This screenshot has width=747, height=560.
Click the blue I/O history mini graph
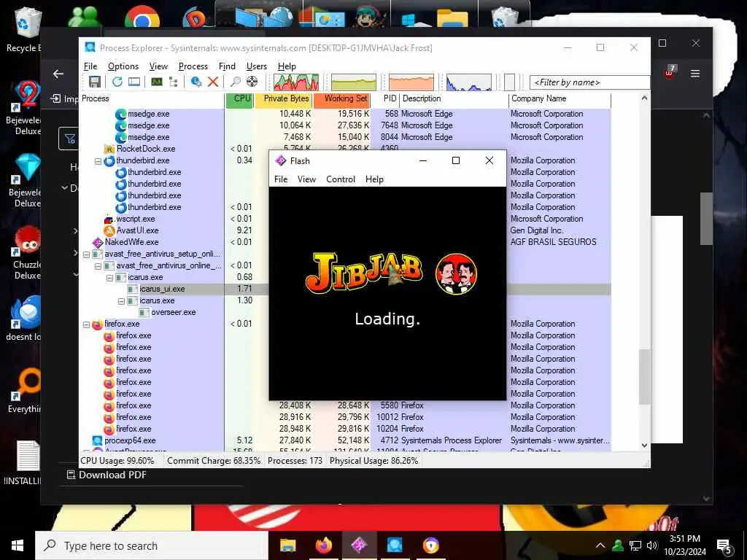pyautogui.click(x=469, y=82)
